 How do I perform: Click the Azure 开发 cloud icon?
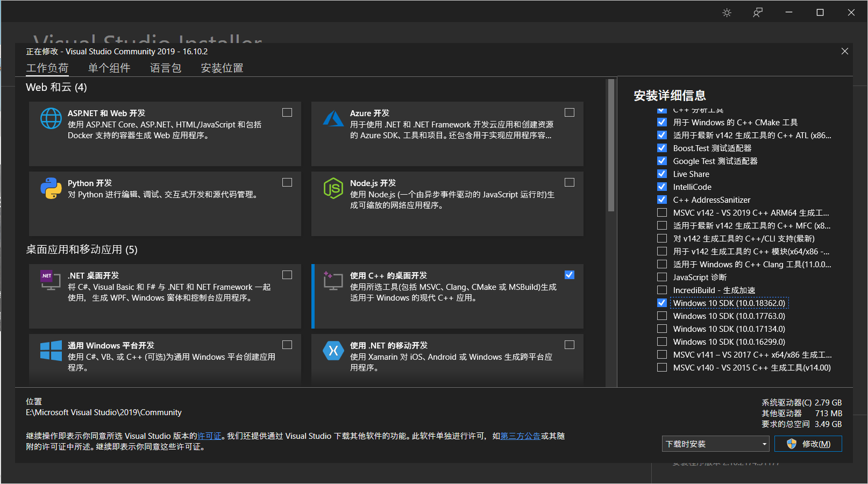[x=333, y=118]
